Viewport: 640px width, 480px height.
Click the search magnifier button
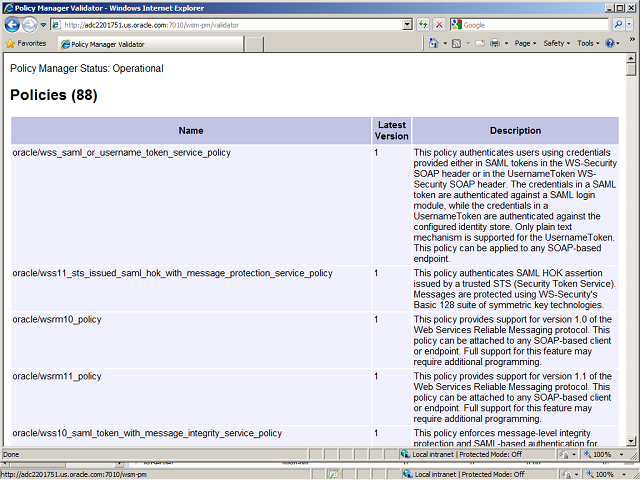(x=619, y=24)
